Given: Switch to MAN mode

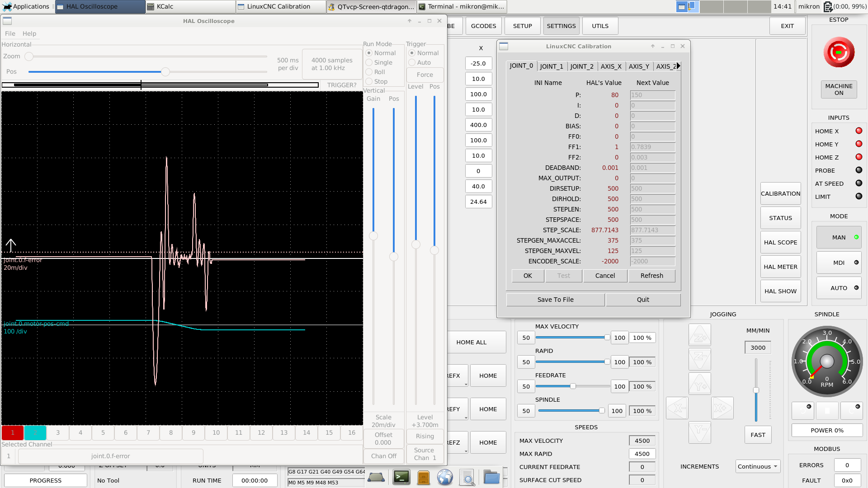Looking at the screenshot, I should [x=839, y=237].
